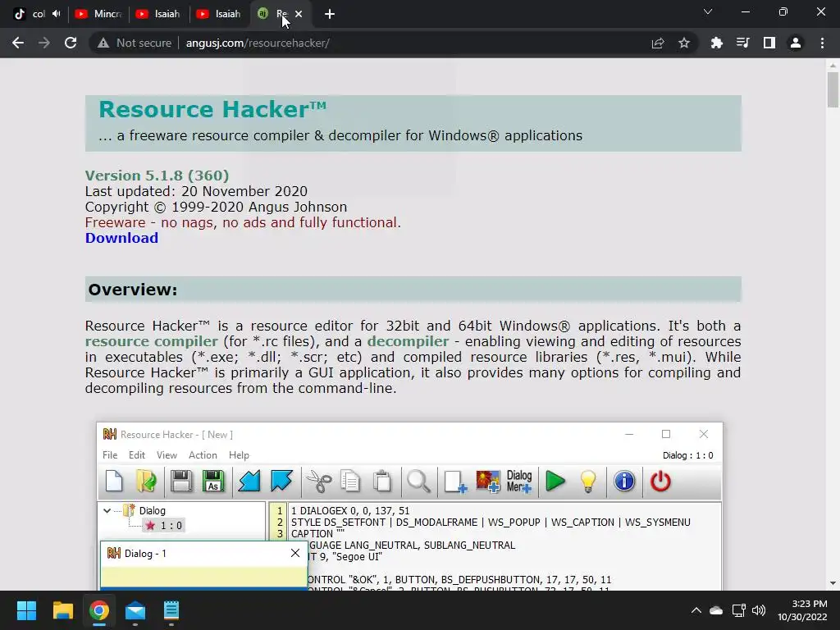
Task: Click the New blank file toolbar icon
Action: 114,481
